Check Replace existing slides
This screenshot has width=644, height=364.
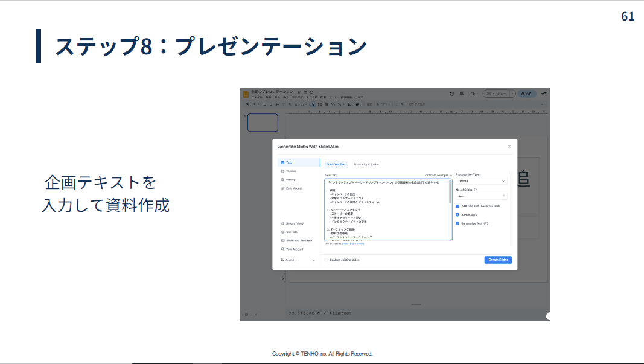click(x=326, y=260)
